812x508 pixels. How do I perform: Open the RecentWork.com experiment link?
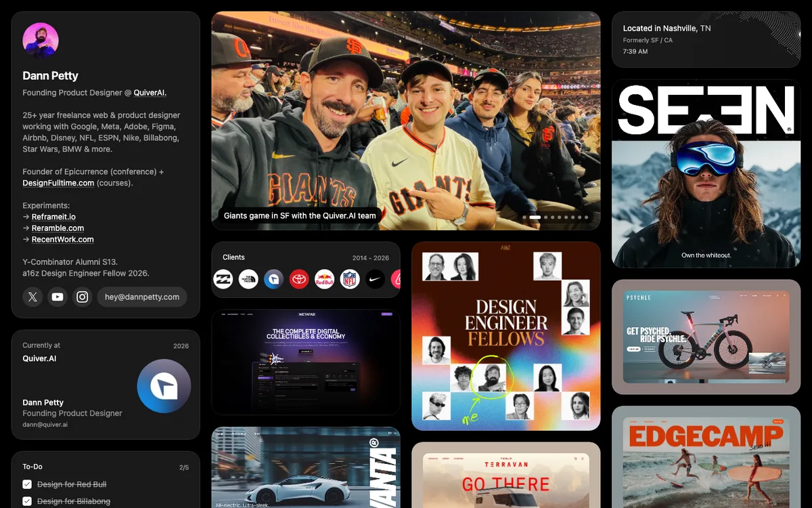[62, 240]
